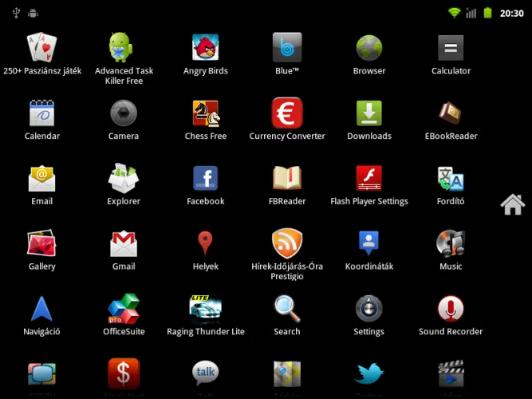The image size is (532, 399).
Task: Launch Sound Recorder
Action: 451,309
